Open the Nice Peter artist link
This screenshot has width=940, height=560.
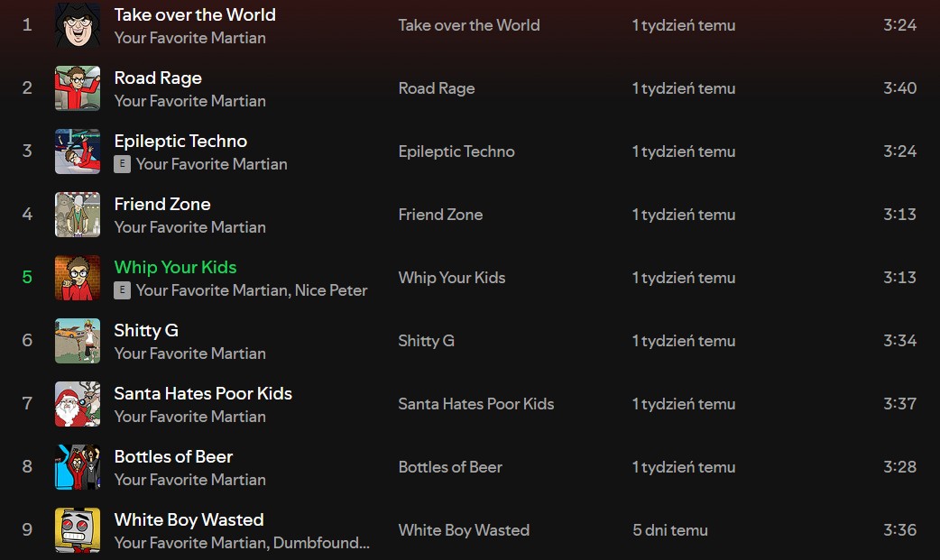[x=331, y=290]
